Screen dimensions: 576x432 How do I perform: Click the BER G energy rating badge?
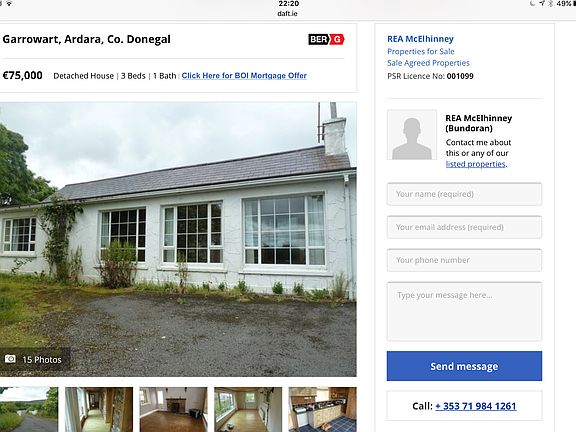pyautogui.click(x=326, y=39)
